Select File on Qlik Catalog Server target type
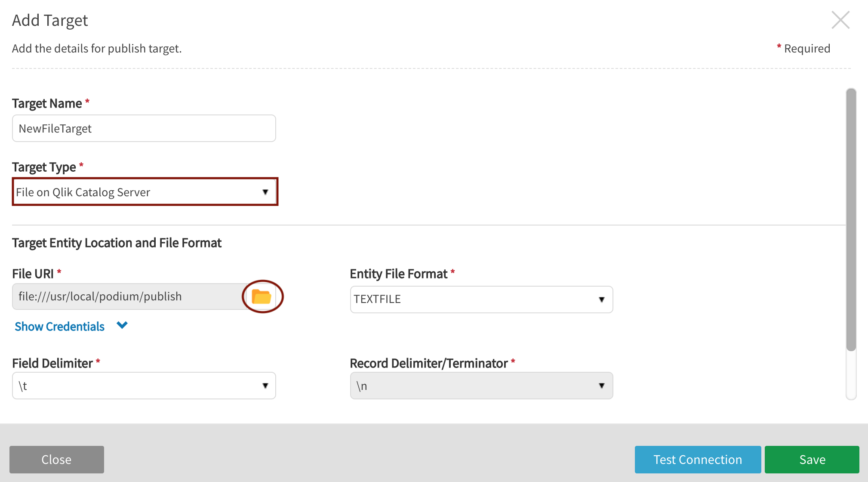 [x=144, y=192]
